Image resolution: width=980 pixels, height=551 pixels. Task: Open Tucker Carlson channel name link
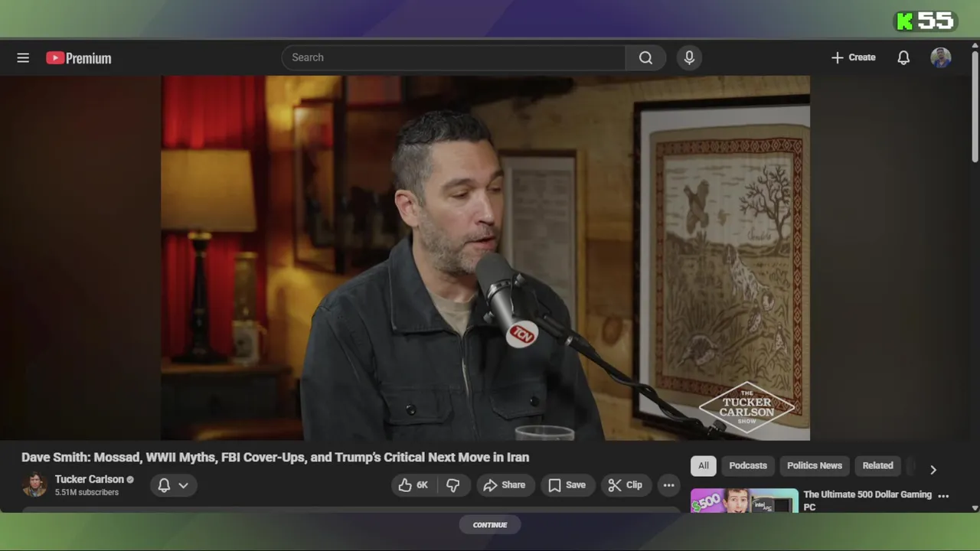89,479
